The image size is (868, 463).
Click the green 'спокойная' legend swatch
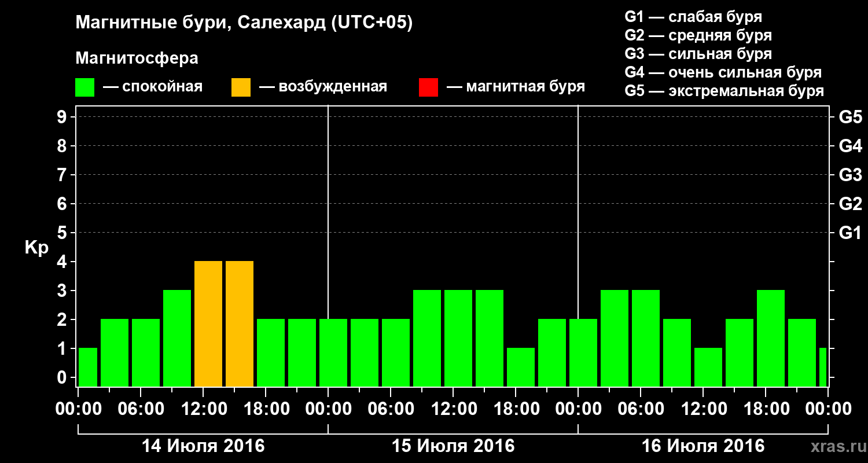85,87
